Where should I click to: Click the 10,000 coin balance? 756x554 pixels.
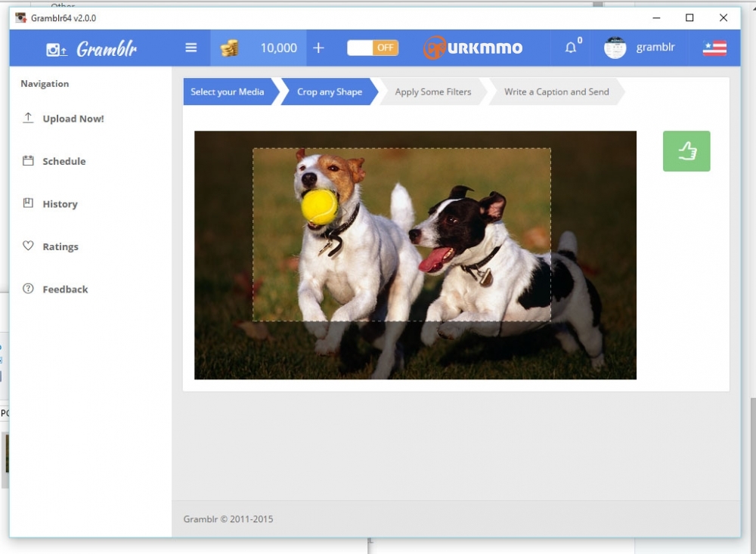(279, 48)
